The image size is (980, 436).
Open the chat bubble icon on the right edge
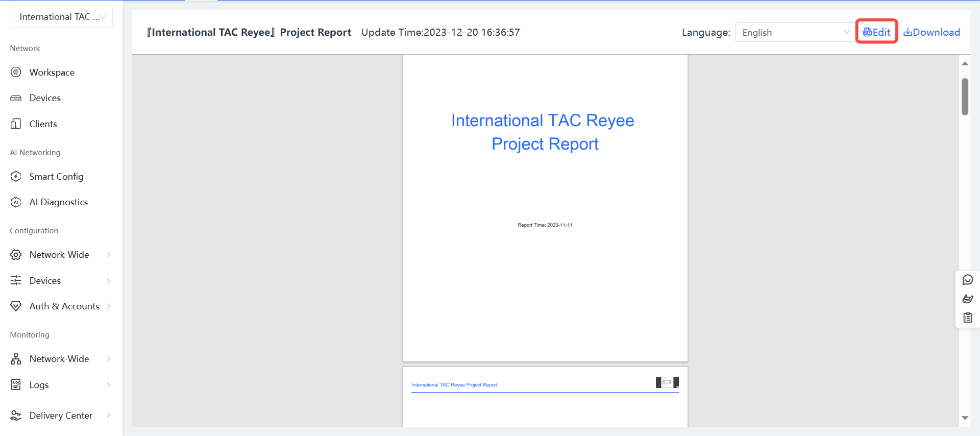[x=967, y=280]
